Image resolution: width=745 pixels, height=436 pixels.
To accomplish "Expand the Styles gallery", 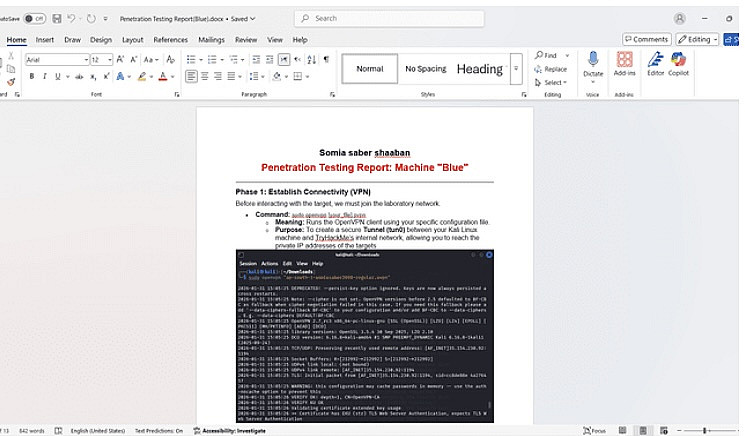I will pos(516,69).
